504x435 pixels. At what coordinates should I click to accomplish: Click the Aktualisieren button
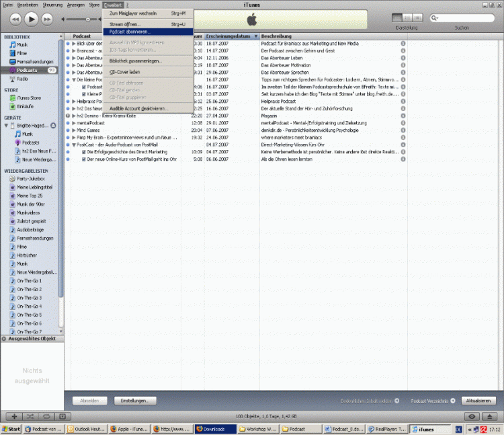click(x=480, y=401)
